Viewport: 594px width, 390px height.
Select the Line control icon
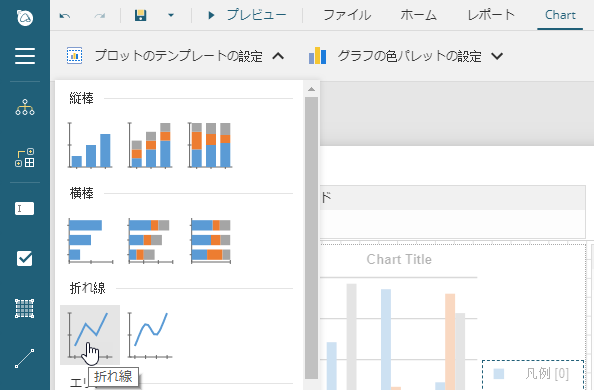click(25, 359)
